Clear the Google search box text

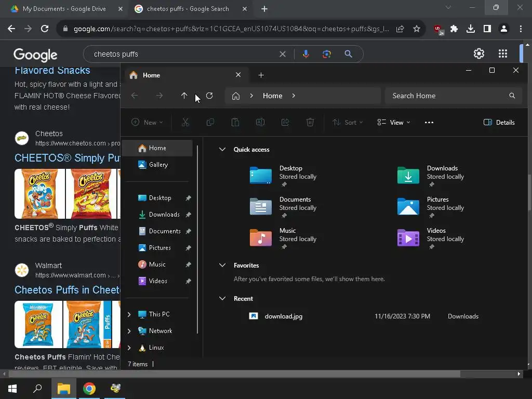[x=283, y=54]
